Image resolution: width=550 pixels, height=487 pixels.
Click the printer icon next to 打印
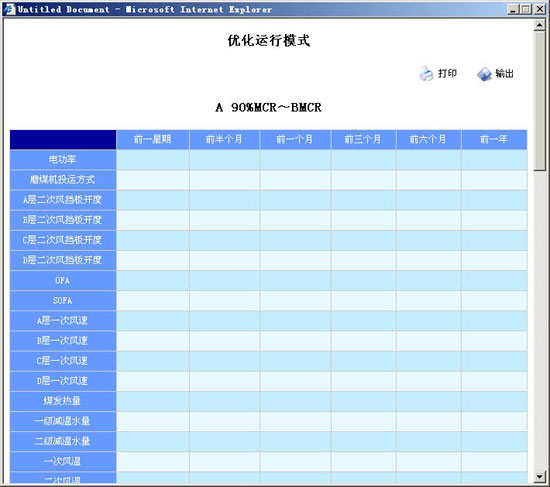pyautogui.click(x=427, y=74)
